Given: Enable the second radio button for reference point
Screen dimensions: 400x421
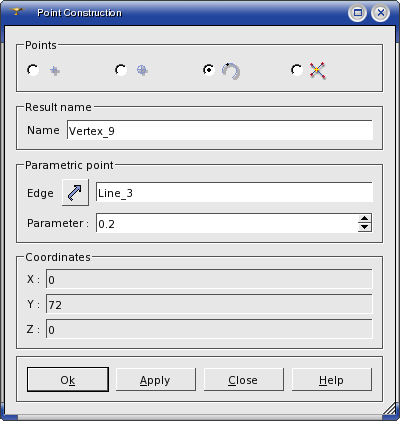Looking at the screenshot, I should tap(121, 70).
